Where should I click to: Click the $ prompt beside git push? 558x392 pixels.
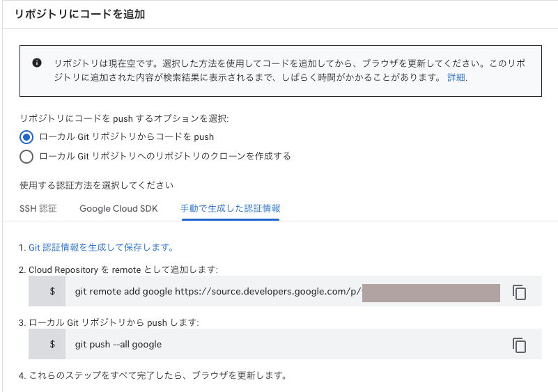52,344
